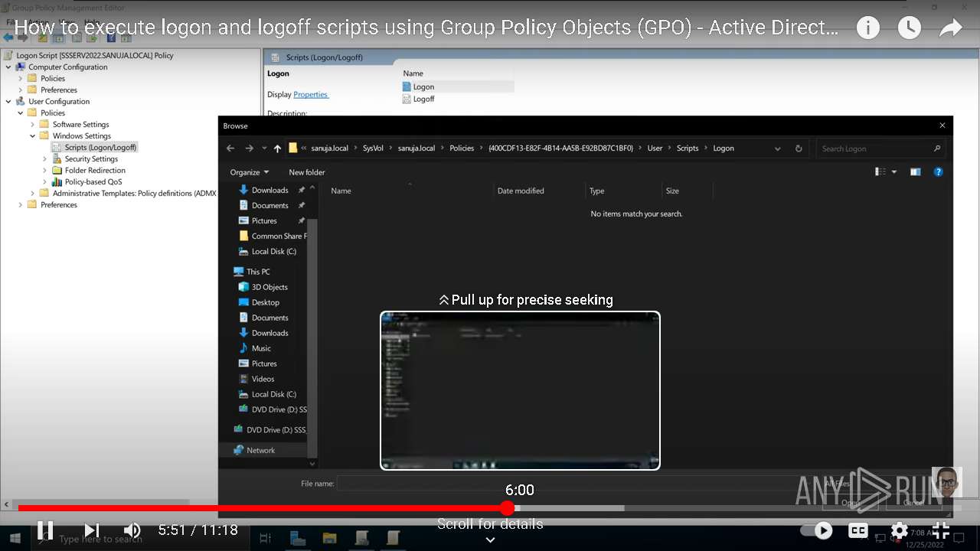Click the seek preview thumbnail

coord(520,390)
